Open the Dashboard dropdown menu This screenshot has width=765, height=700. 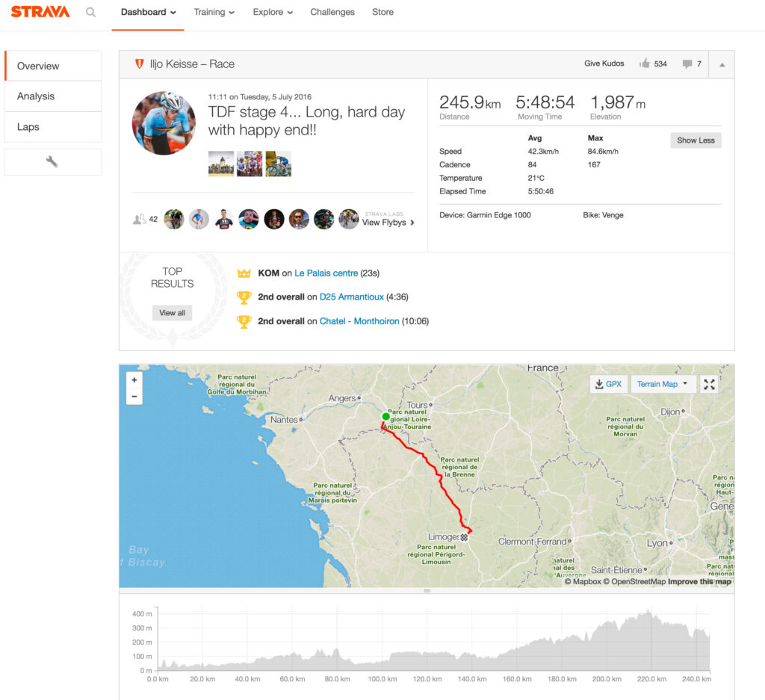(x=148, y=12)
